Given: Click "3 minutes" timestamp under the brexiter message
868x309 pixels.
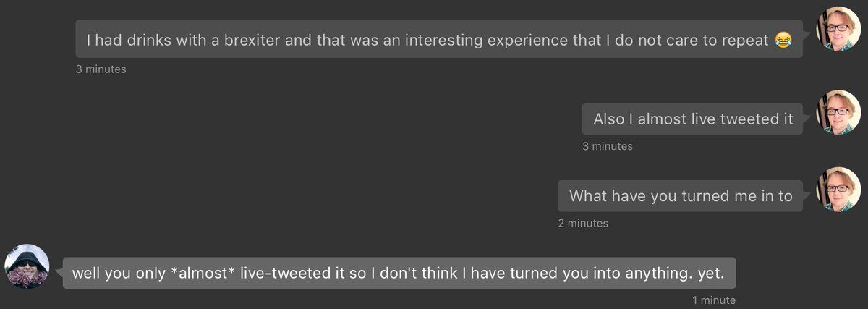Looking at the screenshot, I should [101, 69].
